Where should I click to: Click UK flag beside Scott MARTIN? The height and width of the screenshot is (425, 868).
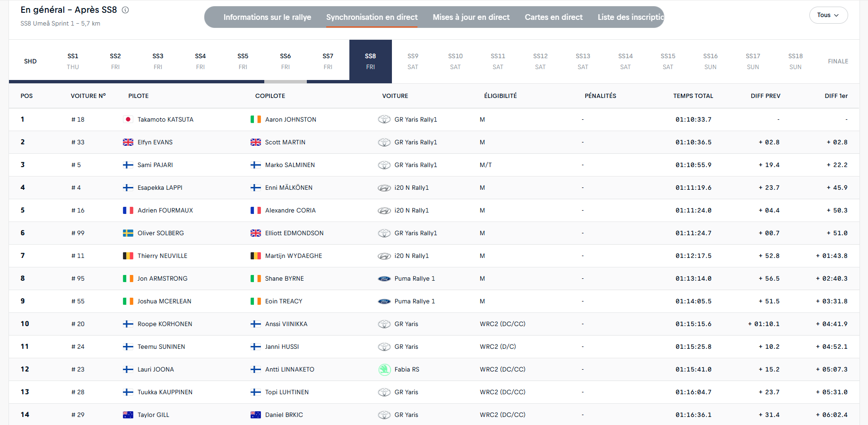[x=256, y=142]
